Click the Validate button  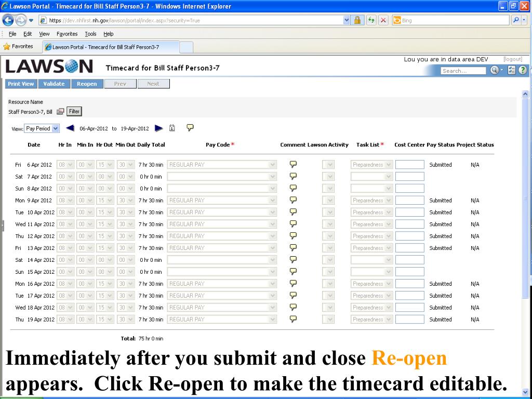point(54,84)
